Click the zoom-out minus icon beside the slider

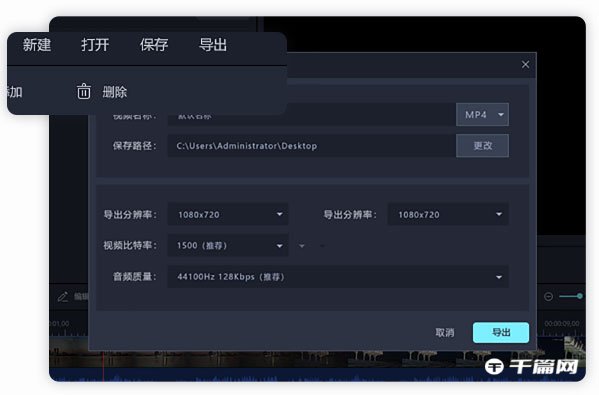tap(548, 296)
